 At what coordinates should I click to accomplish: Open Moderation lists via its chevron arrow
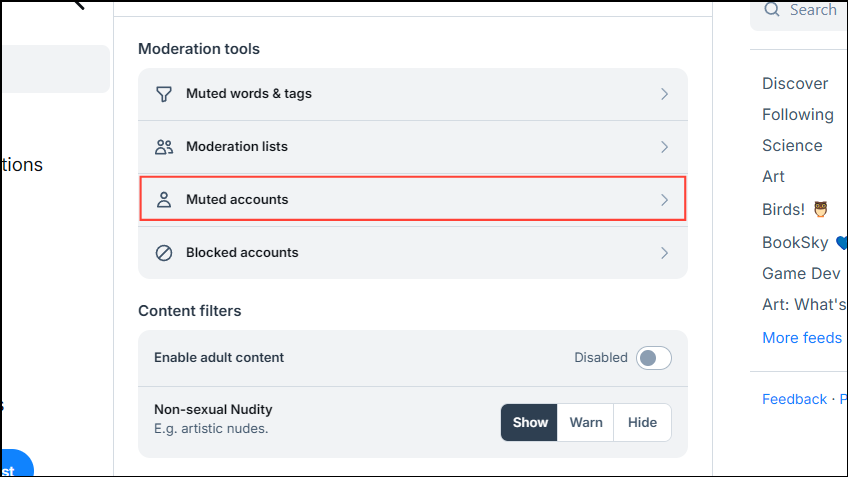[664, 147]
